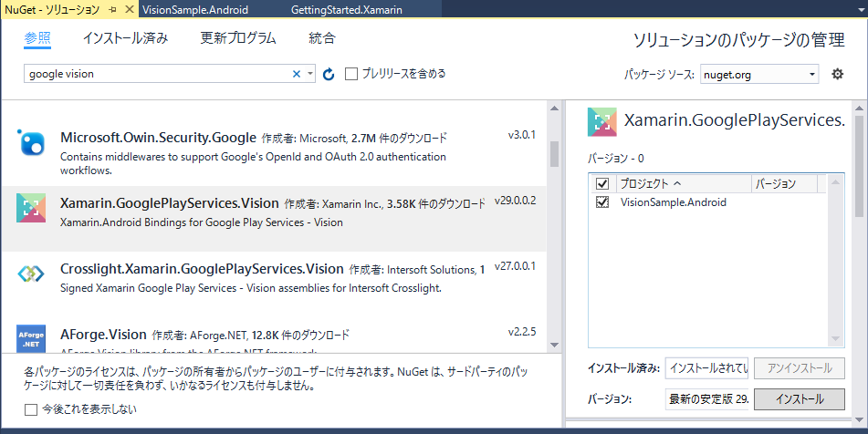Toggle プレリリースを含める checkbox

(x=351, y=74)
